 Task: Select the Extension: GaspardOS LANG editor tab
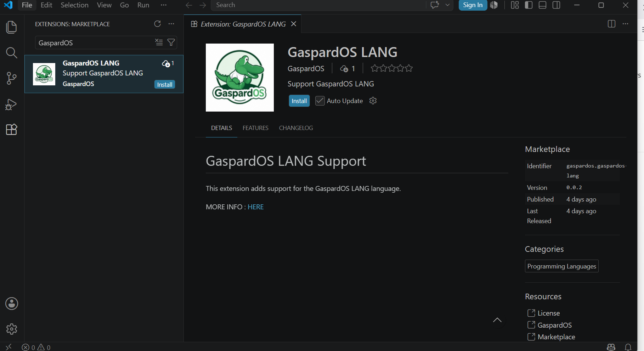[243, 24]
